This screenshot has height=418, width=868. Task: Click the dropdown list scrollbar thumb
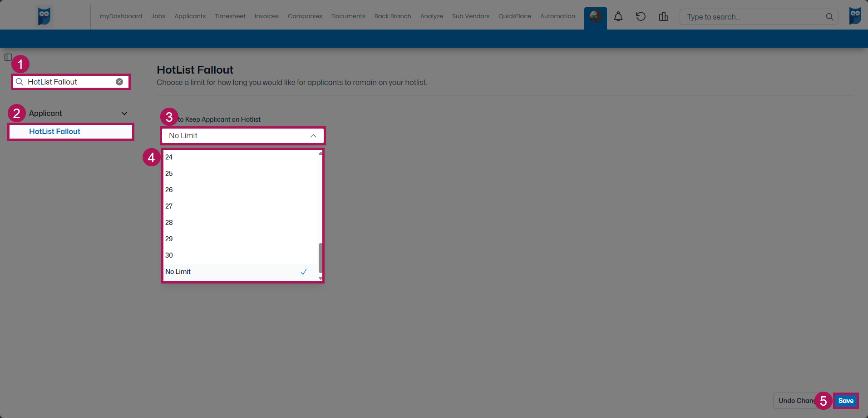pyautogui.click(x=321, y=258)
